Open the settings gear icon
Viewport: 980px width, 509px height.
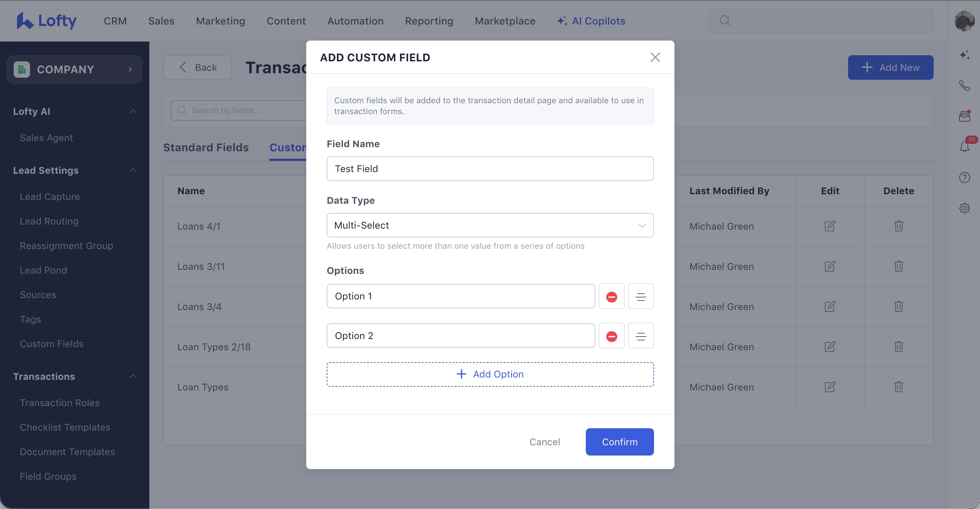[964, 208]
